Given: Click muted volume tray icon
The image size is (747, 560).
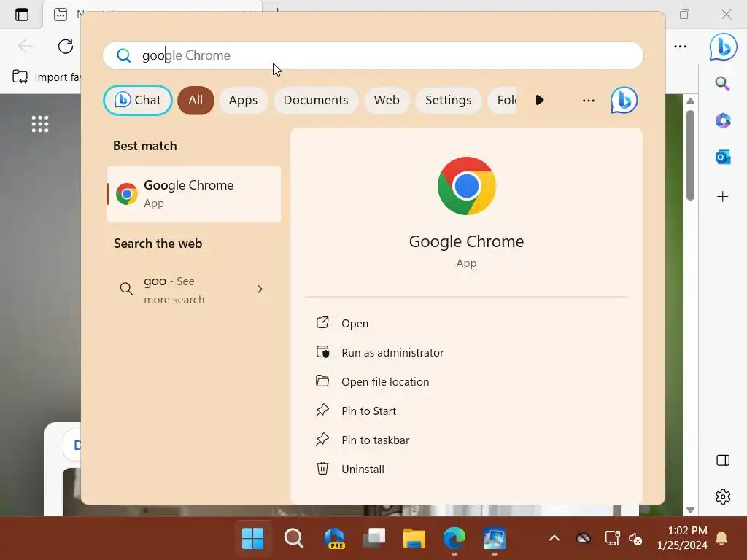Looking at the screenshot, I should click(x=635, y=539).
